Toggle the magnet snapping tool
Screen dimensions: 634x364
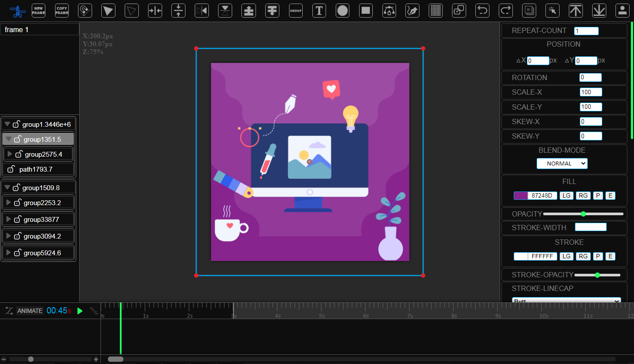[85, 11]
